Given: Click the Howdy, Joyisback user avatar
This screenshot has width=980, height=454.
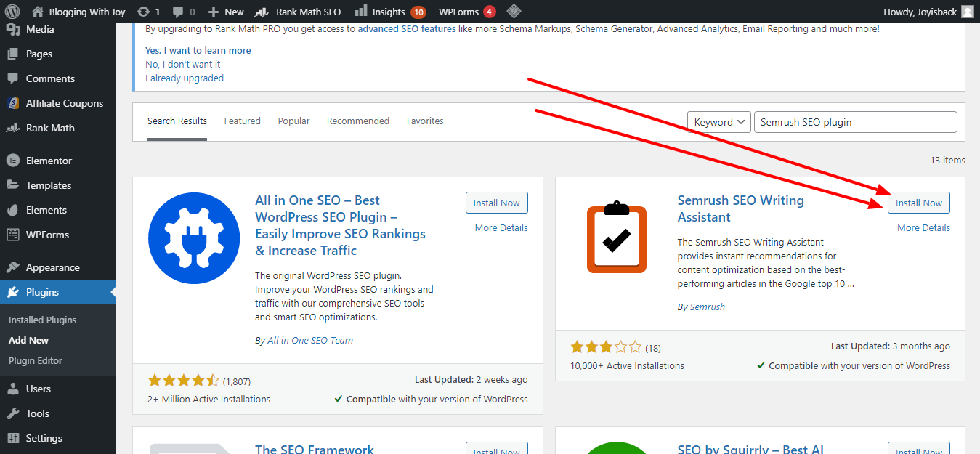Looking at the screenshot, I should tap(968, 12).
